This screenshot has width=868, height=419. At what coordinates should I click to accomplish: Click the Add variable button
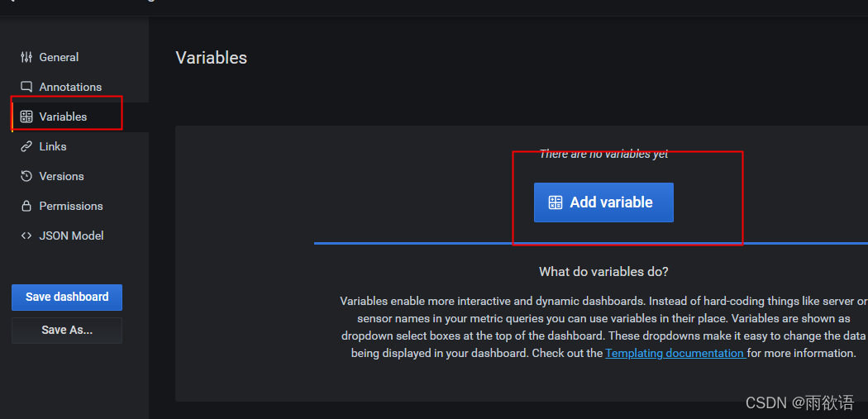[x=603, y=202]
